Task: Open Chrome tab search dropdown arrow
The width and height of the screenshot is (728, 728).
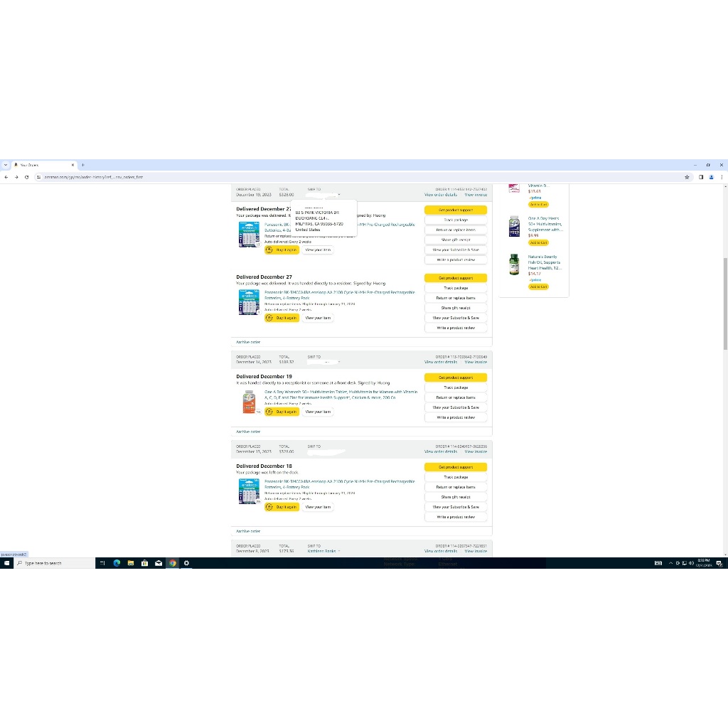Action: [6, 164]
